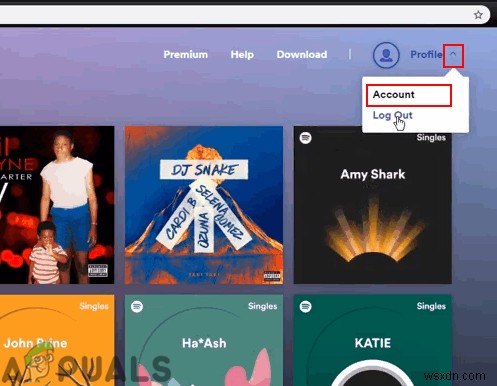
Task: Choose Log Out in the profile menu
Action: (393, 115)
